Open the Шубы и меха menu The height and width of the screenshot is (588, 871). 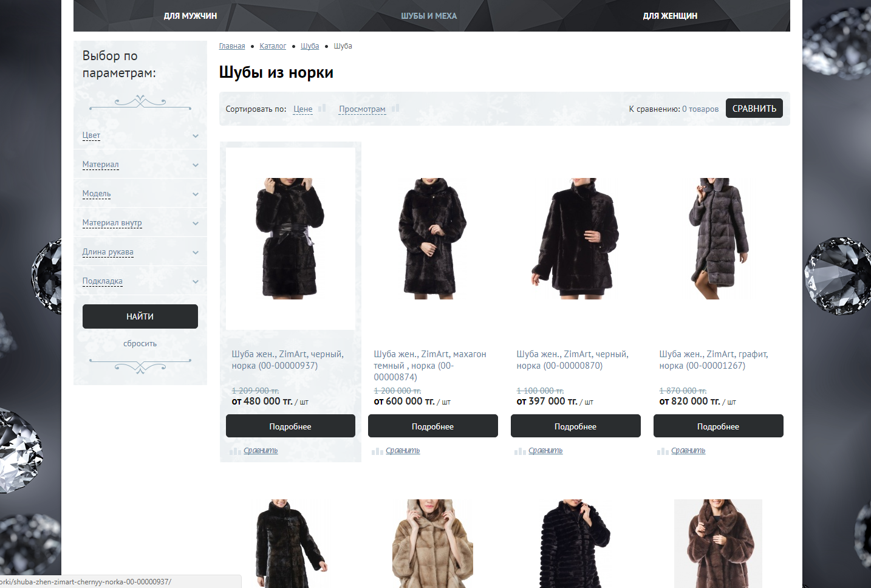(429, 16)
